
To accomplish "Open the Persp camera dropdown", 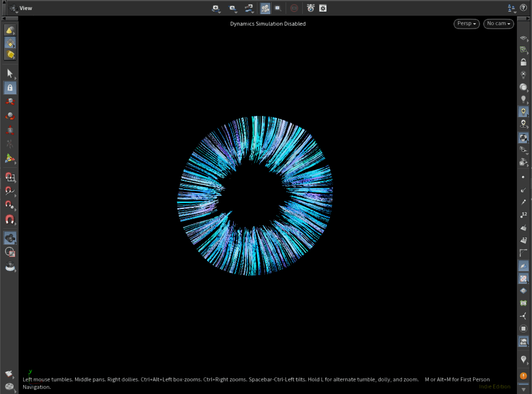I will [x=466, y=24].
